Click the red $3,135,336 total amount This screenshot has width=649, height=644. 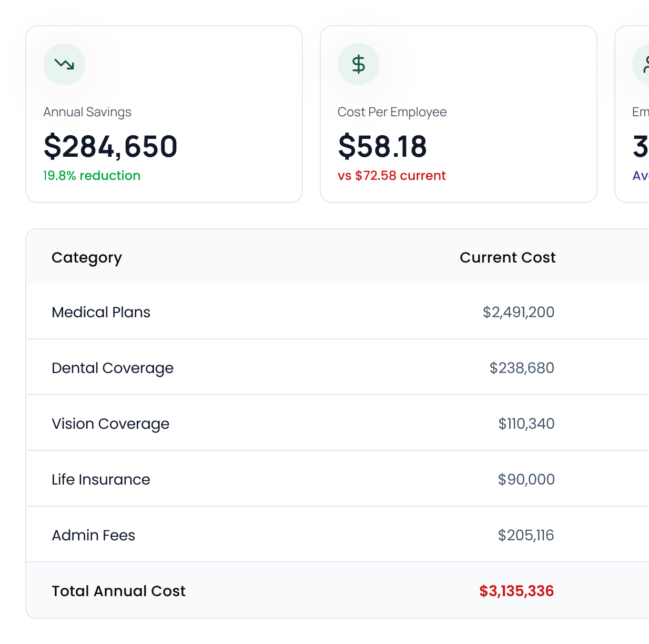516,591
